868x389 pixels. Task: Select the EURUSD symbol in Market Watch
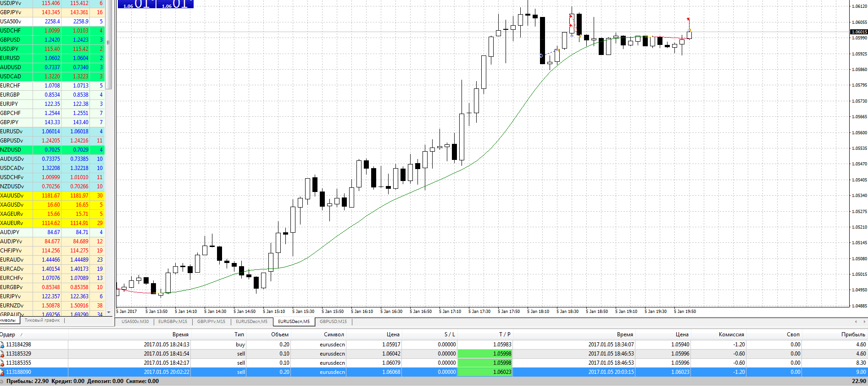click(x=52, y=58)
